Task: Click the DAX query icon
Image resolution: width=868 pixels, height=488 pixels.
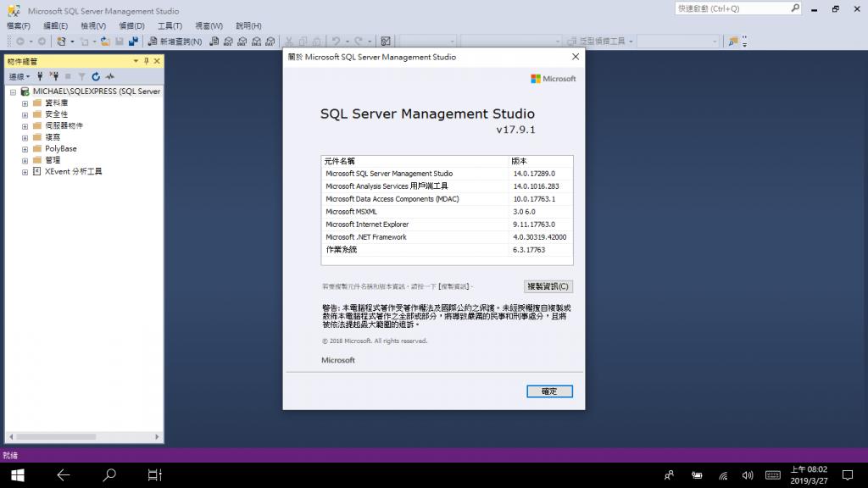Action: pyautogui.click(x=270, y=42)
